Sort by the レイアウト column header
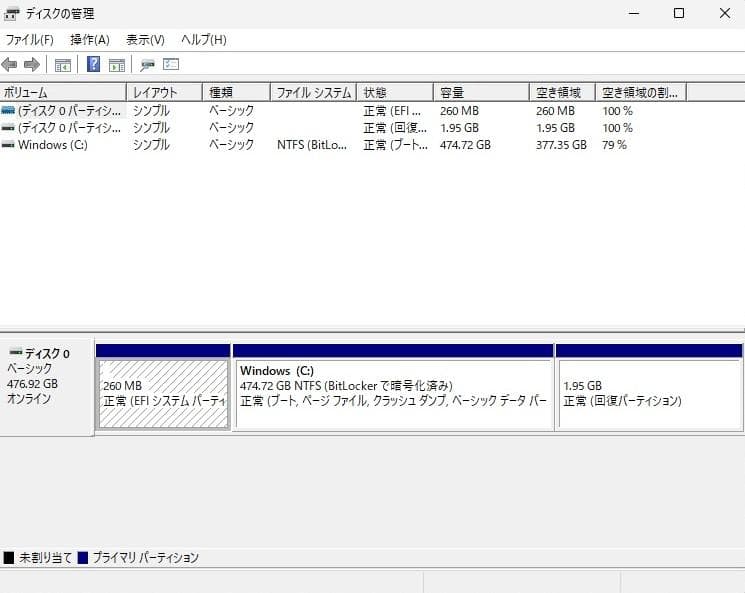 click(164, 92)
